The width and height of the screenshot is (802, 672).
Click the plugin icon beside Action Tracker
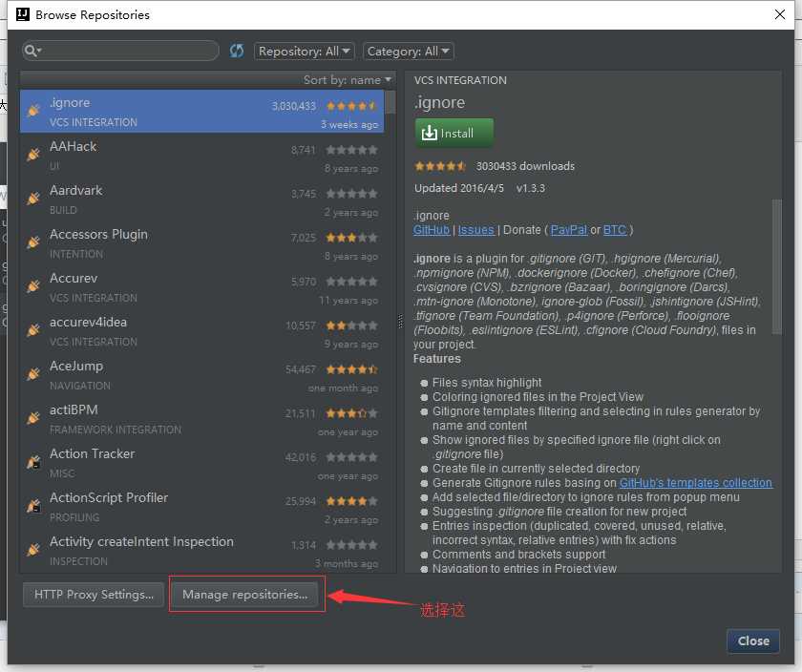point(33,462)
